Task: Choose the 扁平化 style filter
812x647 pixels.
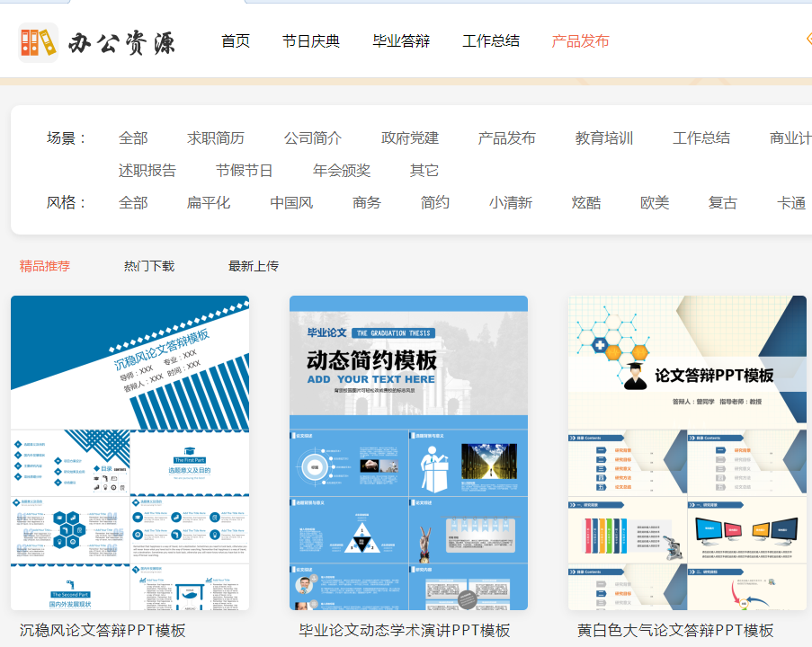Action: click(x=209, y=202)
